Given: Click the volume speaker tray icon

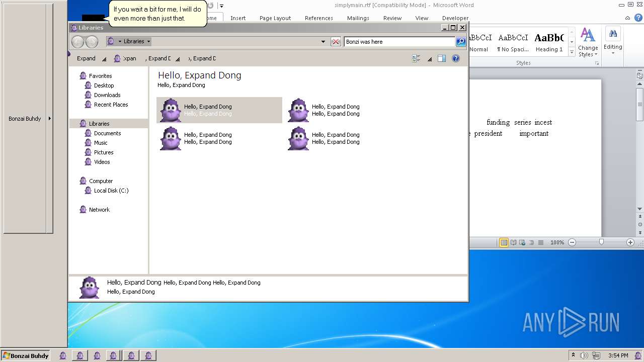Looking at the screenshot, I should click(x=584, y=355).
